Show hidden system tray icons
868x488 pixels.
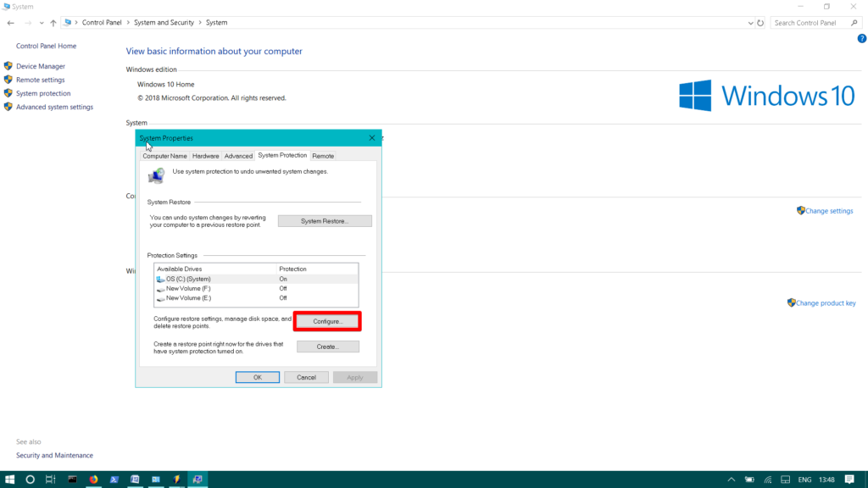(x=732, y=480)
